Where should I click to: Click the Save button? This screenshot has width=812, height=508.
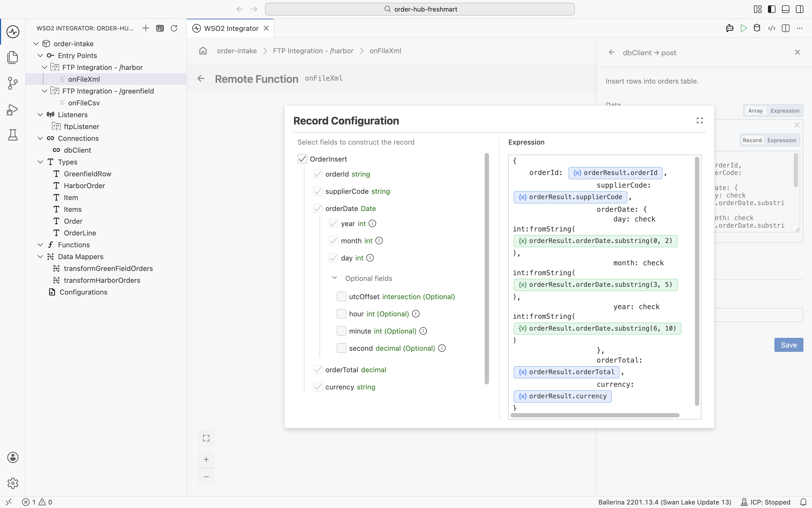(789, 345)
